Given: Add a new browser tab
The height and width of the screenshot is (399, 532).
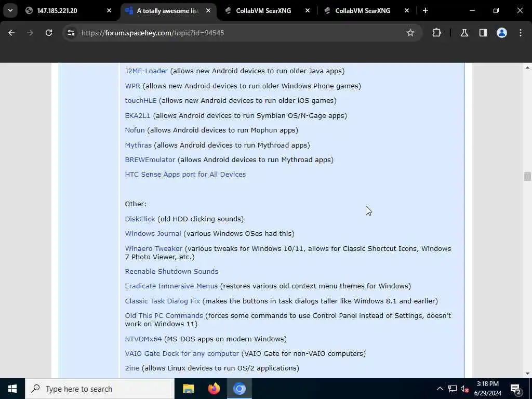Looking at the screenshot, I should pyautogui.click(x=425, y=10).
